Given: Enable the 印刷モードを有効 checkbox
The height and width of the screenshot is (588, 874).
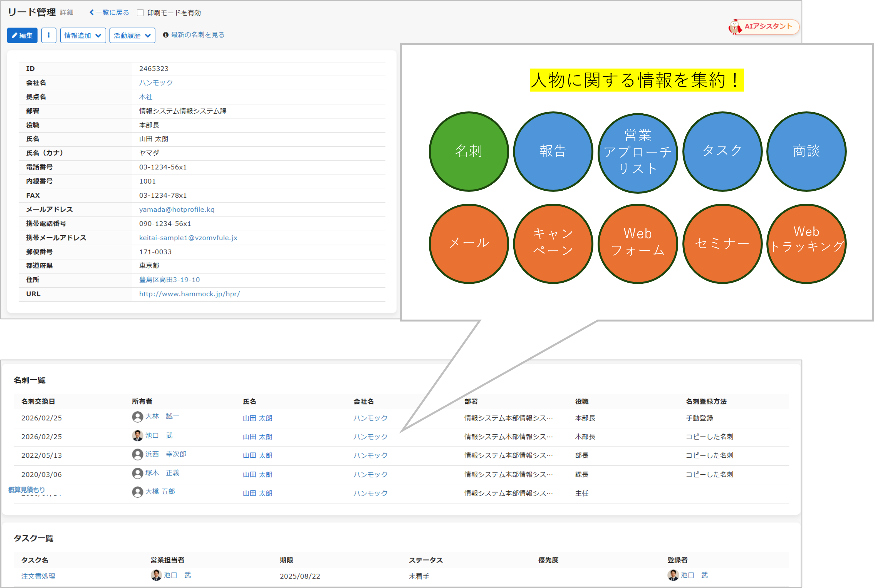Looking at the screenshot, I should point(140,13).
